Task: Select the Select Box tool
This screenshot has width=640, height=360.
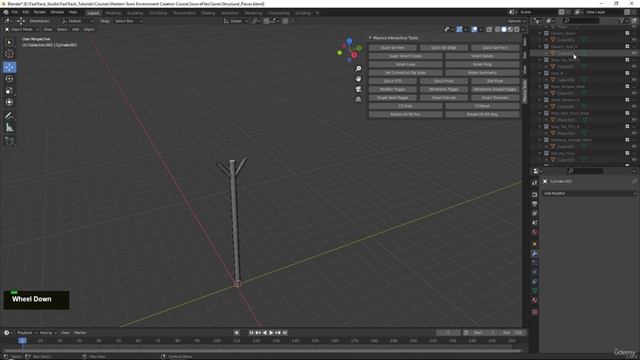Action: [x=9, y=42]
